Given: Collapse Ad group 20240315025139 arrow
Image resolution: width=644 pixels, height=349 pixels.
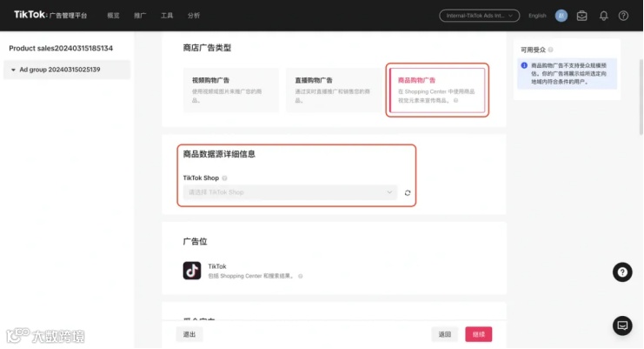Looking at the screenshot, I should (13, 70).
